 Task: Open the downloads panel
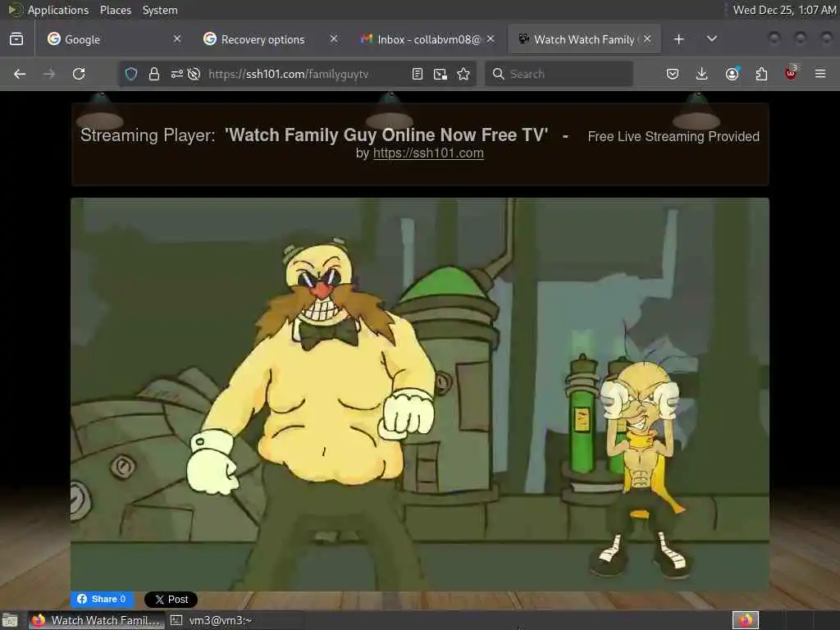tap(702, 74)
